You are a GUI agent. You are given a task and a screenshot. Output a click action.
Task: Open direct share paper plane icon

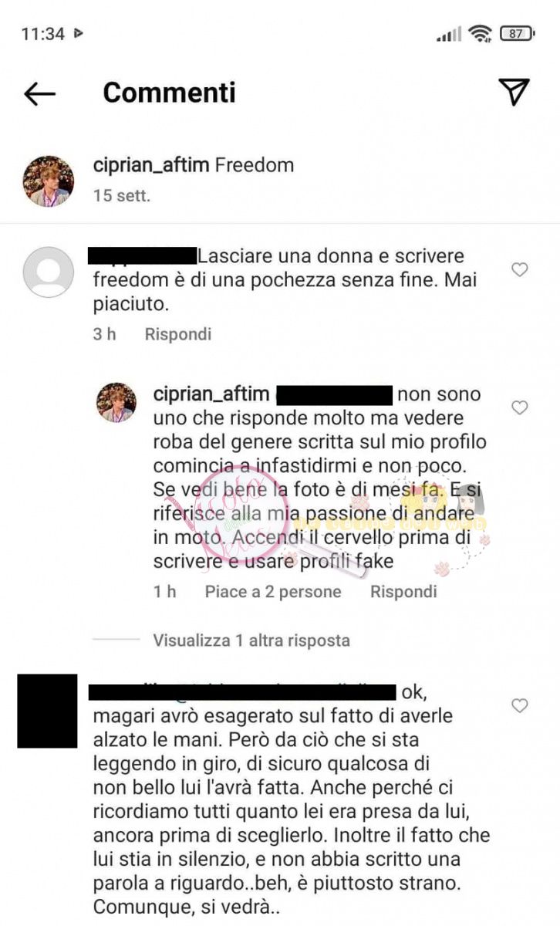(x=514, y=92)
